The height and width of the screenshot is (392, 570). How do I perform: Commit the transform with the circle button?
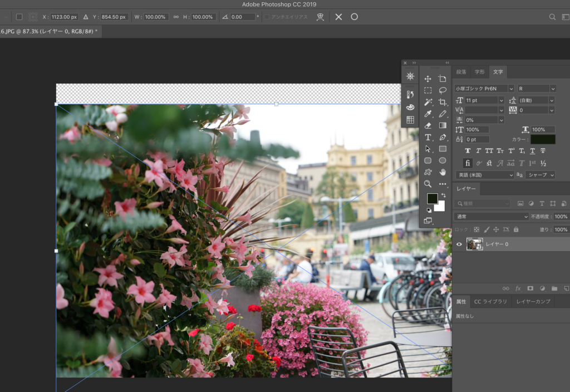354,17
